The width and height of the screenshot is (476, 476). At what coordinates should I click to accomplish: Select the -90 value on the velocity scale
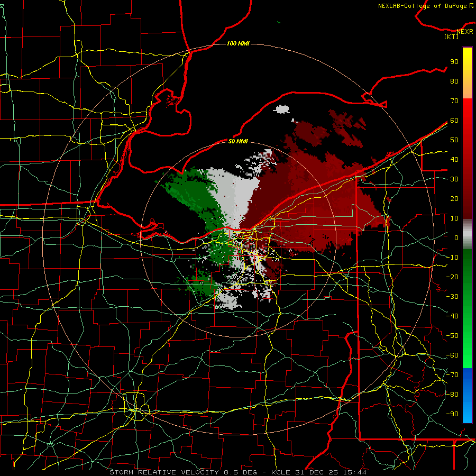point(452,414)
